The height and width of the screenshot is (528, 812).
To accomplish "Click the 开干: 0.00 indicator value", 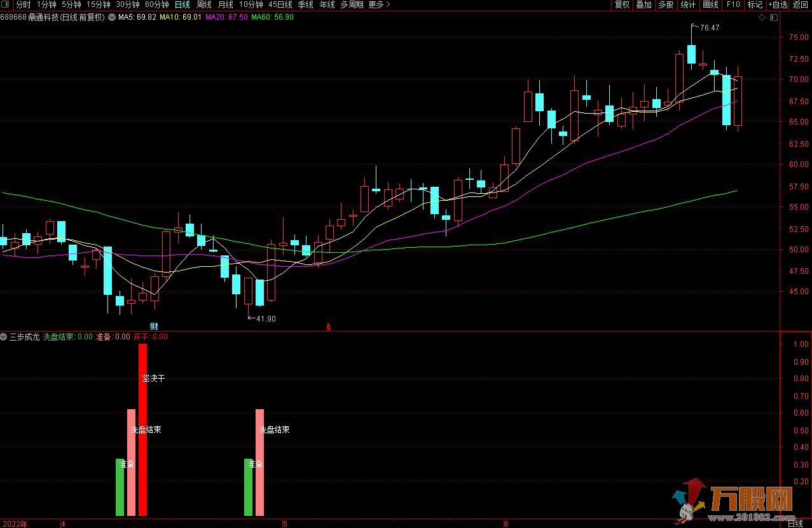I will pos(151,337).
